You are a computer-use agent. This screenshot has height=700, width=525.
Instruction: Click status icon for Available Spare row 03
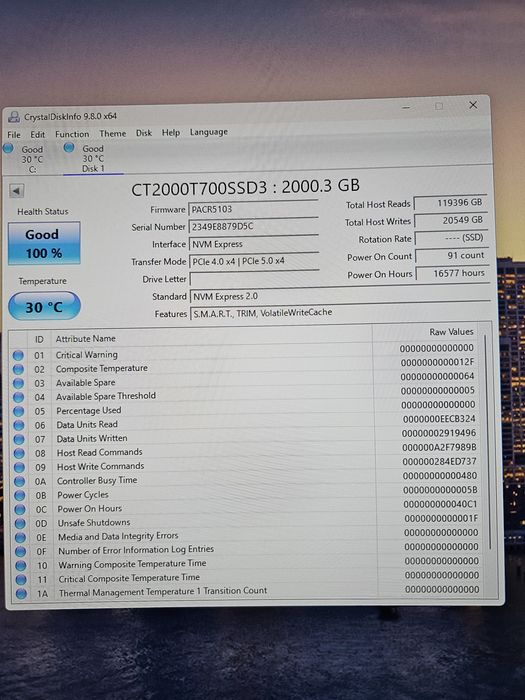click(18, 383)
